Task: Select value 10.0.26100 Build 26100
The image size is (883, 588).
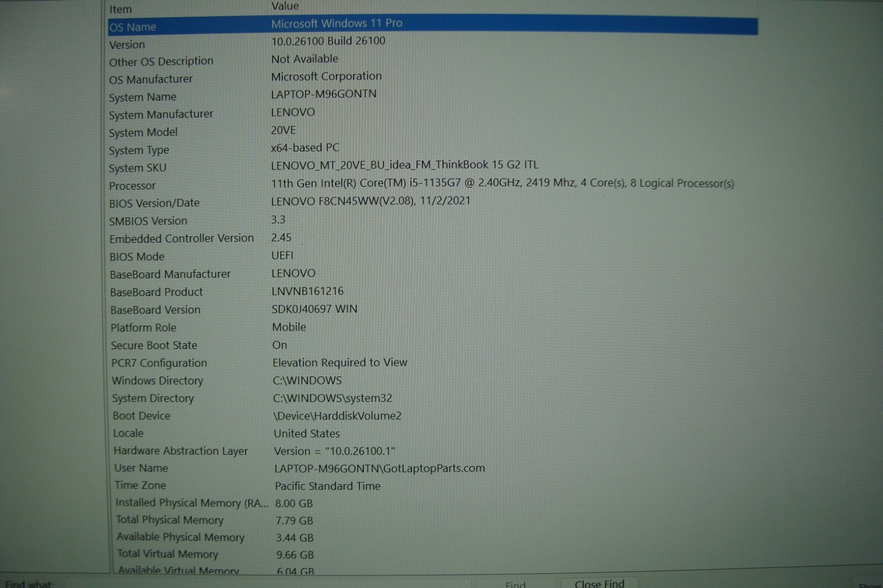Action: coord(328,41)
